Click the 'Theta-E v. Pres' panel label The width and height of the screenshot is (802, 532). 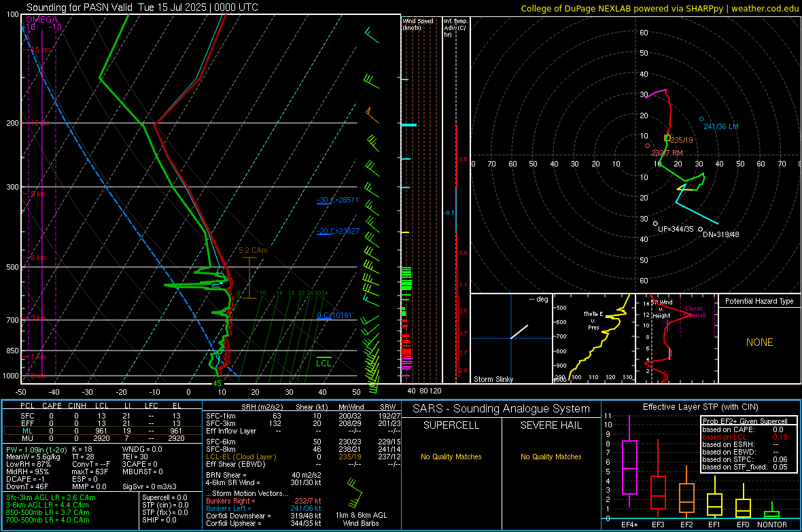[x=593, y=320]
